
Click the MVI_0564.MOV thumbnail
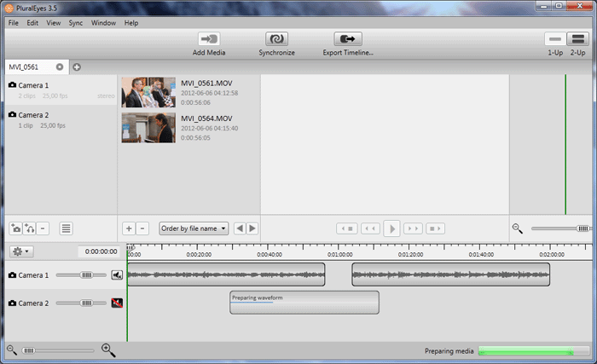tap(148, 128)
